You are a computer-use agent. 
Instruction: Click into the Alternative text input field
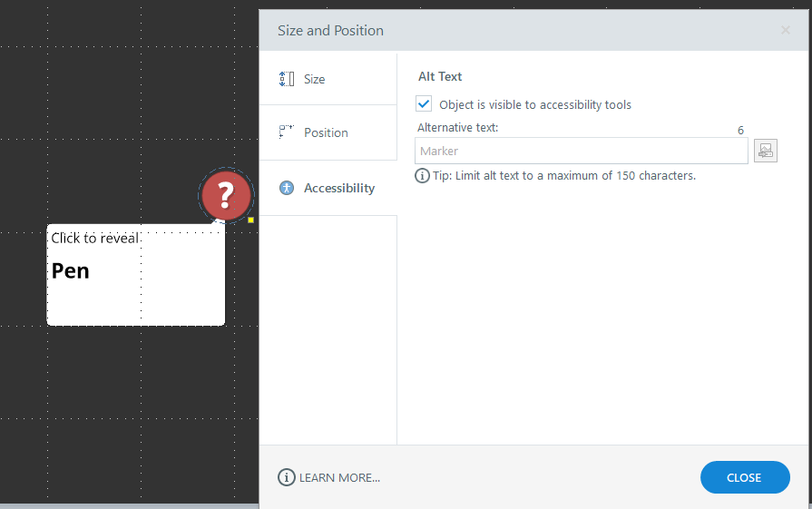(x=581, y=151)
